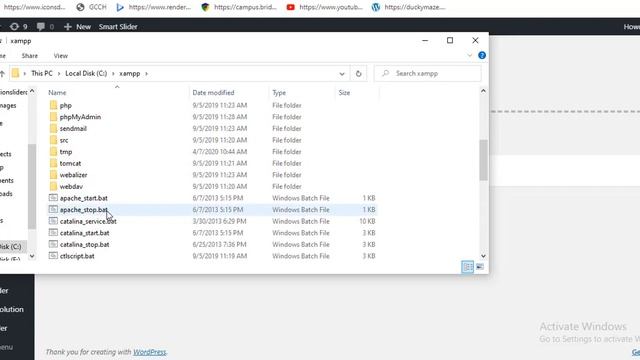This screenshot has height=360, width=640.
Task: Select the phpMyAdmin folder name
Action: (x=80, y=117)
